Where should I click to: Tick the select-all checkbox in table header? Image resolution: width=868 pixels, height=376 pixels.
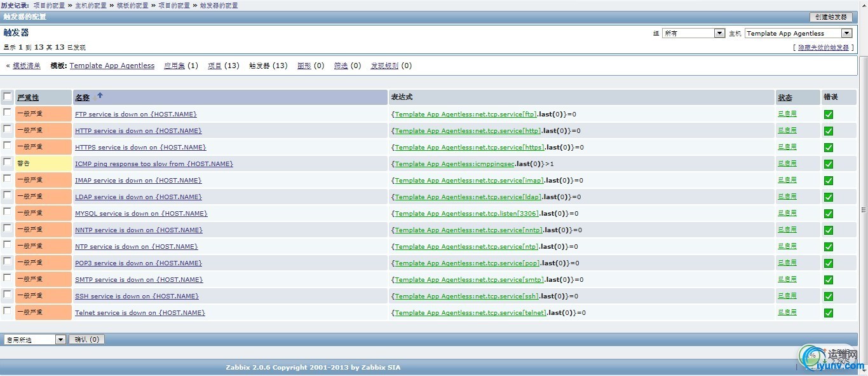click(x=7, y=97)
